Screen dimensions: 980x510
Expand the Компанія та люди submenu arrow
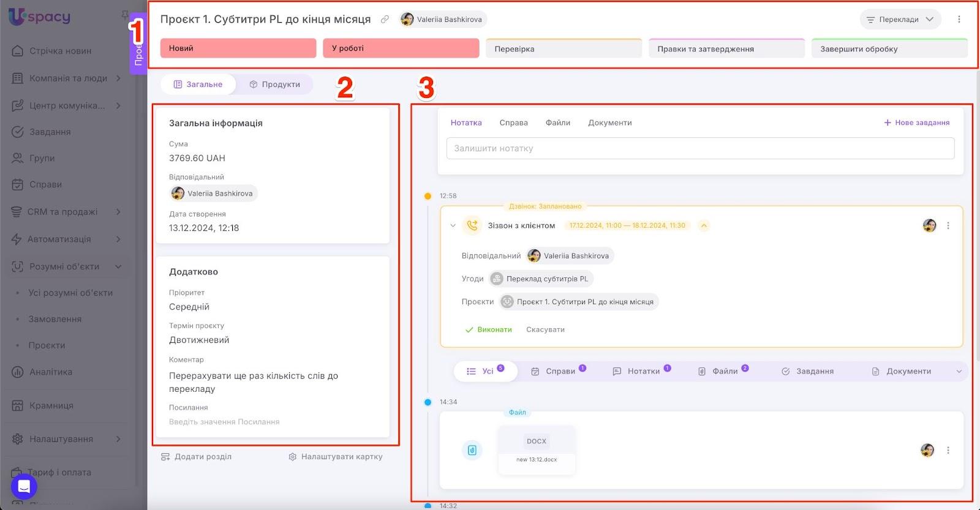coord(118,78)
